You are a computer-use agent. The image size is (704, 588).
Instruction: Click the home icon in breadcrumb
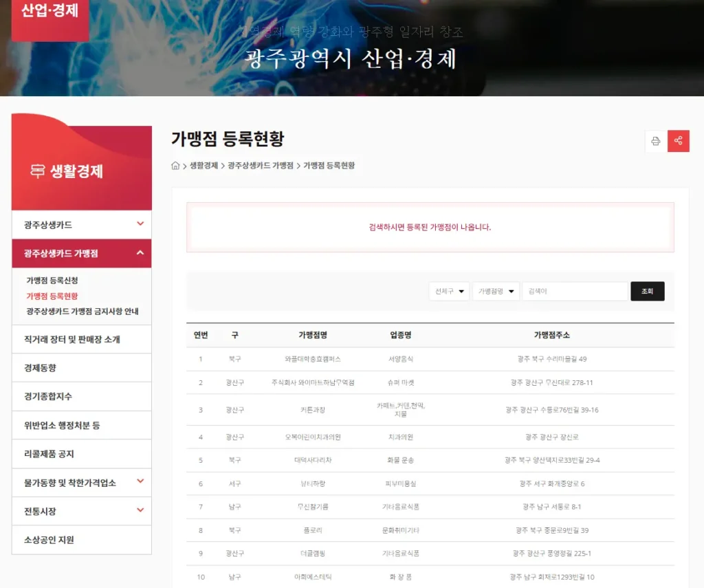click(x=176, y=166)
